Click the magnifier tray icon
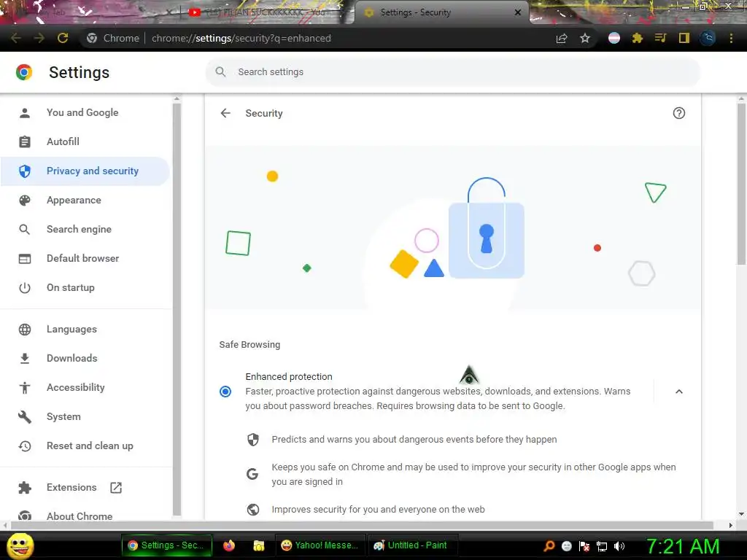 pos(549,546)
